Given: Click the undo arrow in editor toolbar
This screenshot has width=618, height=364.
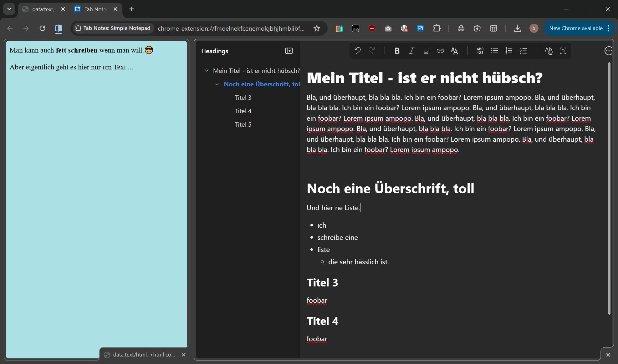Looking at the screenshot, I should tap(357, 51).
